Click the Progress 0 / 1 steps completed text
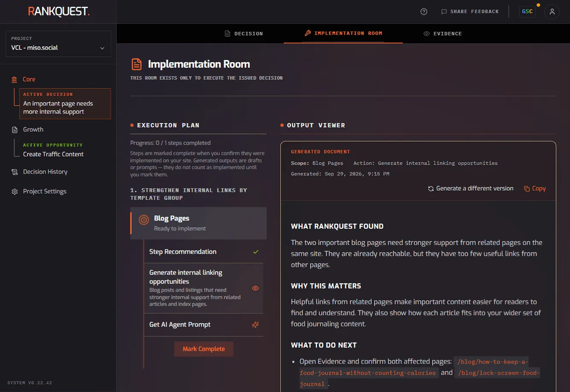 (x=170, y=143)
